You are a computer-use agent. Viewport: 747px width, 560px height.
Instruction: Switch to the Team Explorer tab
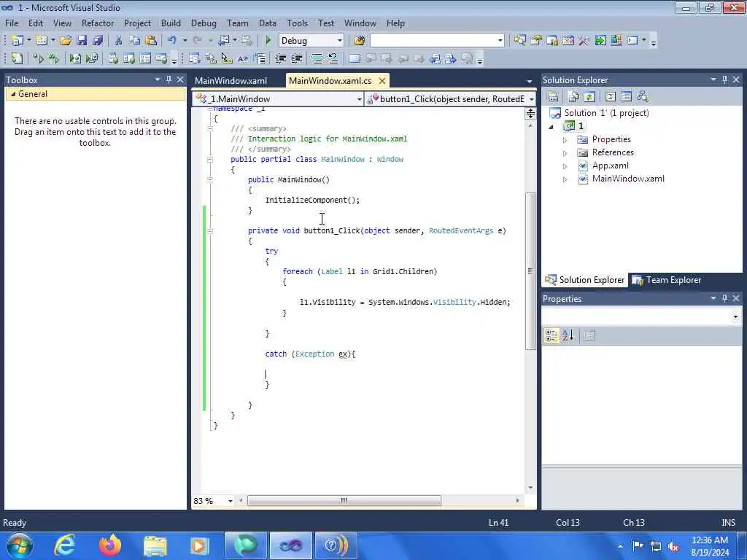667,280
